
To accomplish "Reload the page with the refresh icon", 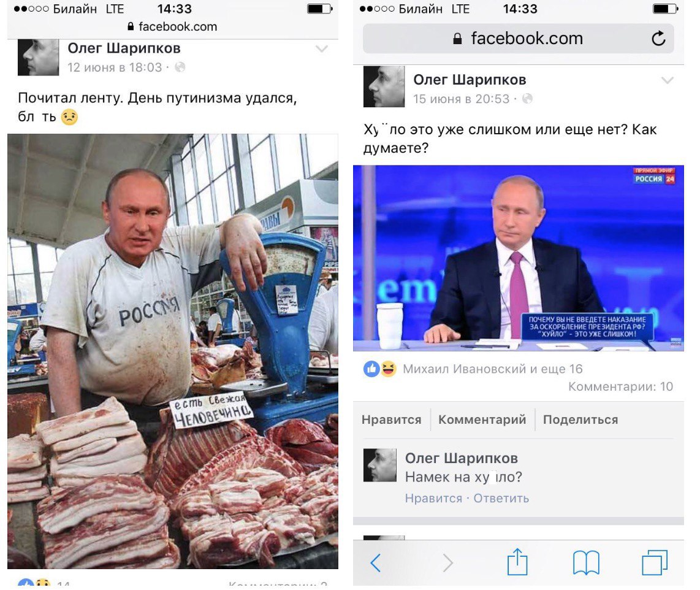I will pyautogui.click(x=658, y=39).
